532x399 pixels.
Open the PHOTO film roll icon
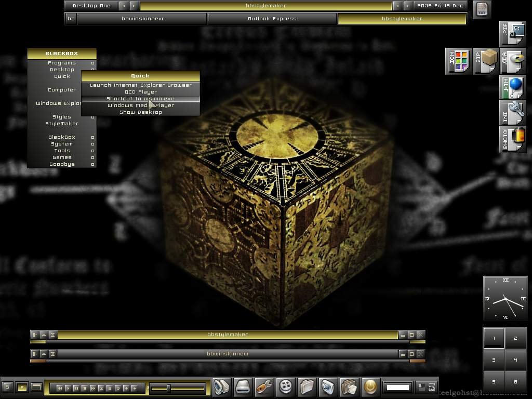pyautogui.click(x=513, y=139)
